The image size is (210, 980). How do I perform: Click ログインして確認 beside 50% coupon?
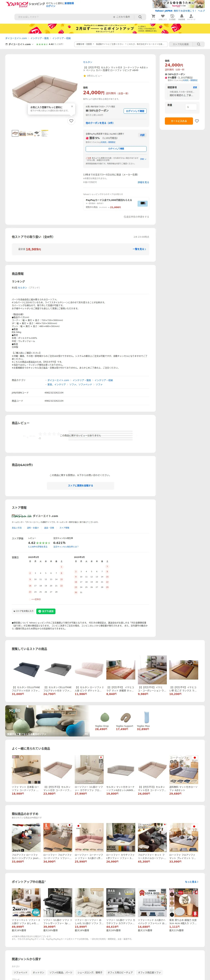(x=135, y=111)
